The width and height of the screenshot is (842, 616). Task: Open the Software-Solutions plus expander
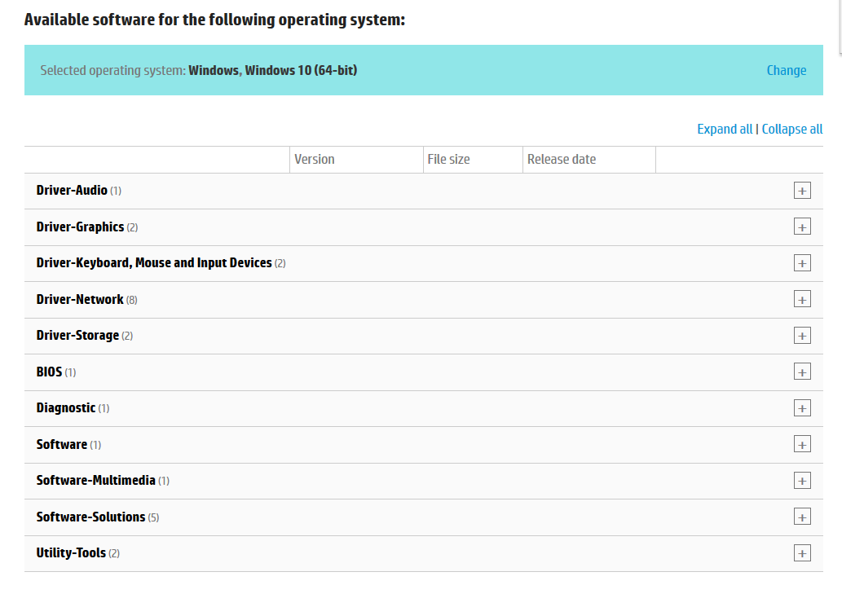802,517
